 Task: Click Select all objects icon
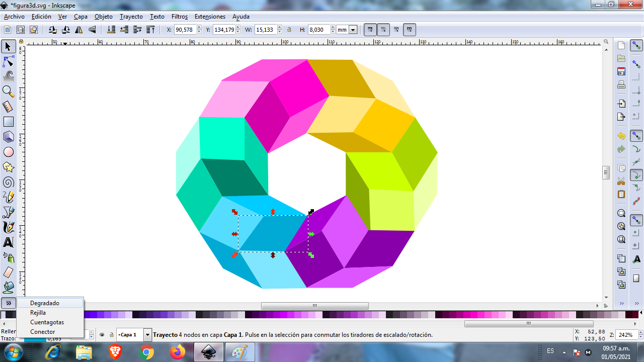[8, 30]
